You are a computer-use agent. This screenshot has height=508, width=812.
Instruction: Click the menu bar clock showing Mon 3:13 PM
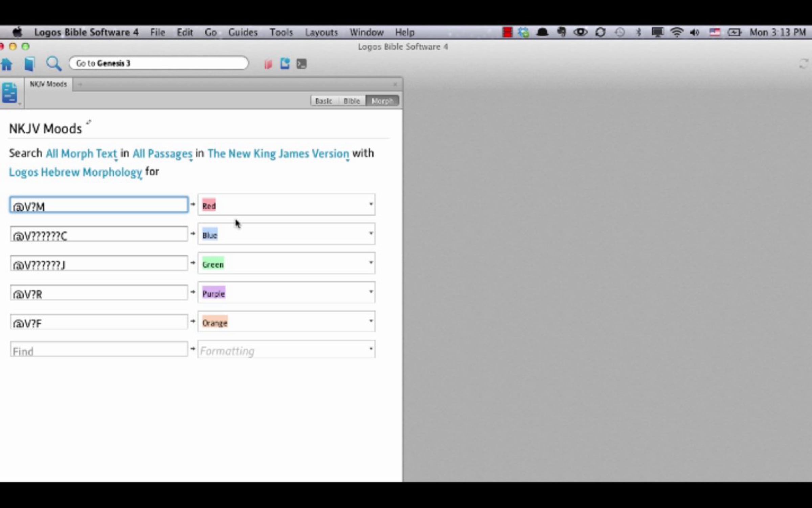(x=777, y=33)
